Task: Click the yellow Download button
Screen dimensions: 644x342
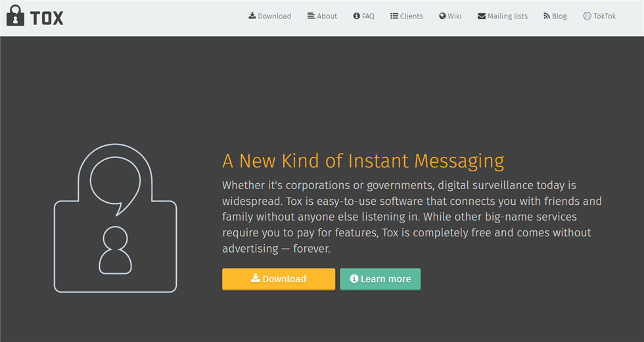Action: point(279,279)
